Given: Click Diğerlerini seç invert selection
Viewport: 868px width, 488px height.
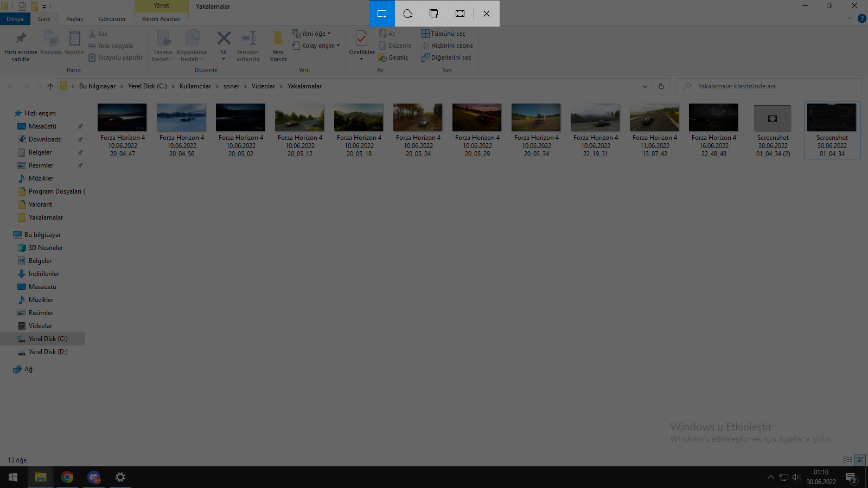Looking at the screenshot, I should pos(446,57).
